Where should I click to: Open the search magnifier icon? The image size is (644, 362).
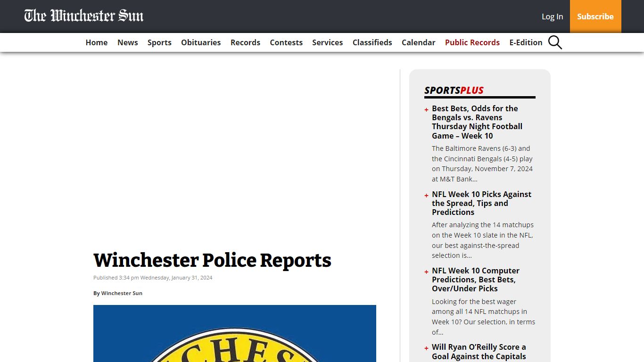tap(555, 42)
